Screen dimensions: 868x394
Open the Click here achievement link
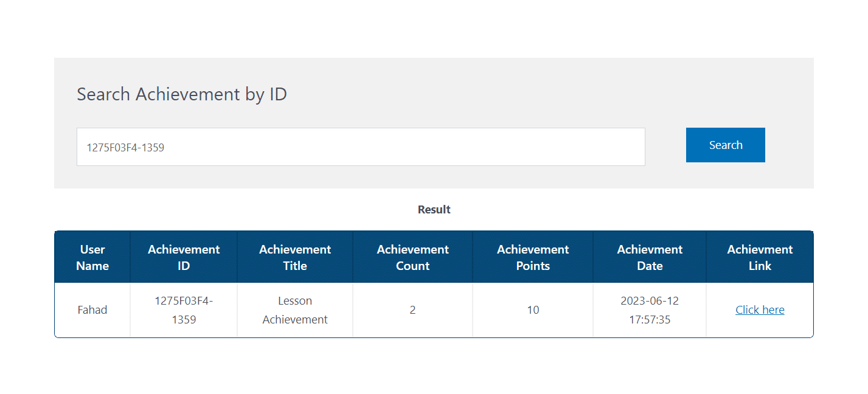point(760,309)
